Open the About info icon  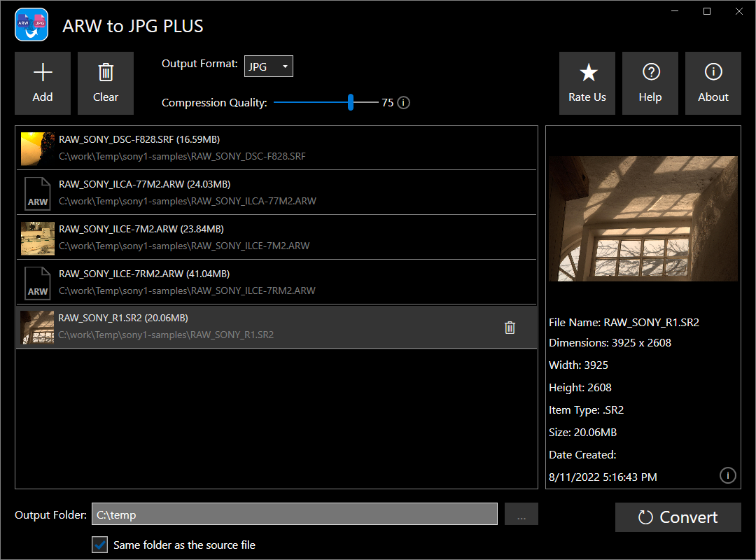[x=713, y=73]
